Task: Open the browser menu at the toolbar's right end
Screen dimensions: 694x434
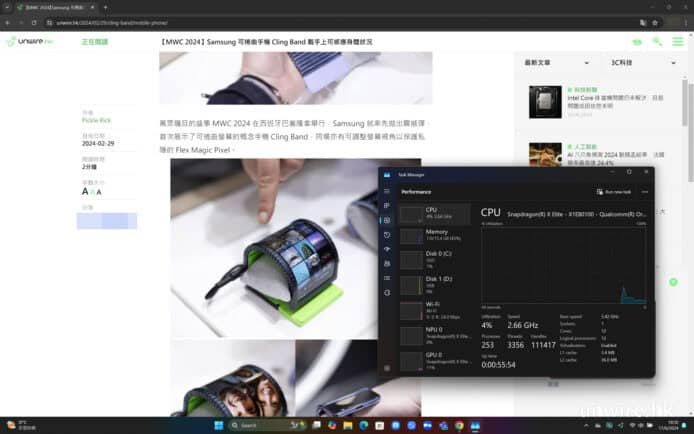Action: click(x=683, y=21)
